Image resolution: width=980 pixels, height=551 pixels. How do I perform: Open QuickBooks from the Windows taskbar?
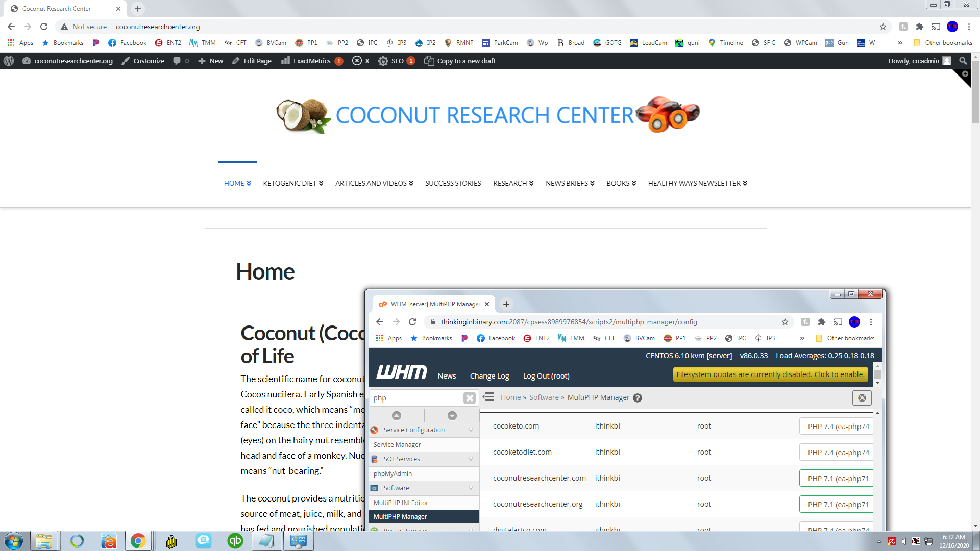[x=235, y=541]
